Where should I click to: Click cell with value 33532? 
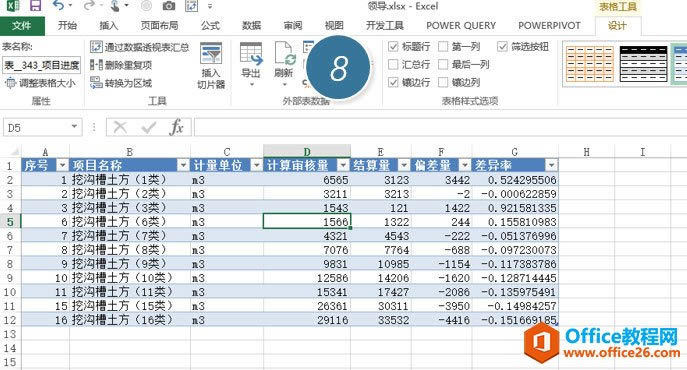tap(381, 320)
